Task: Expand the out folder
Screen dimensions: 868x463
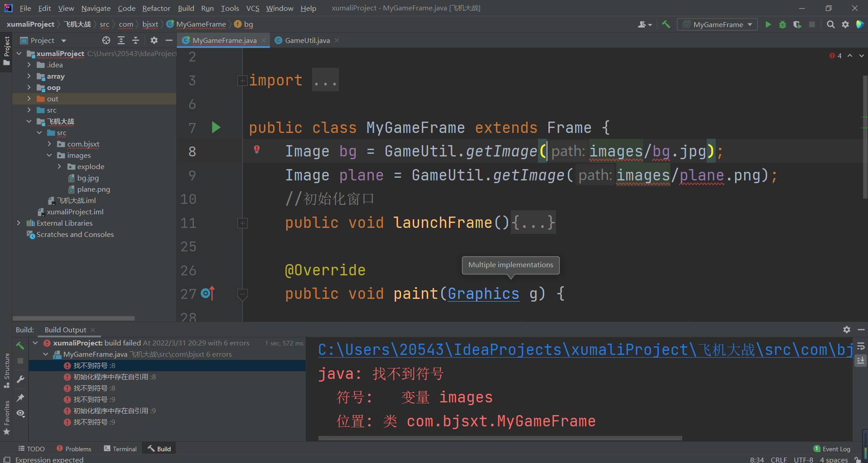Action: [x=29, y=99]
